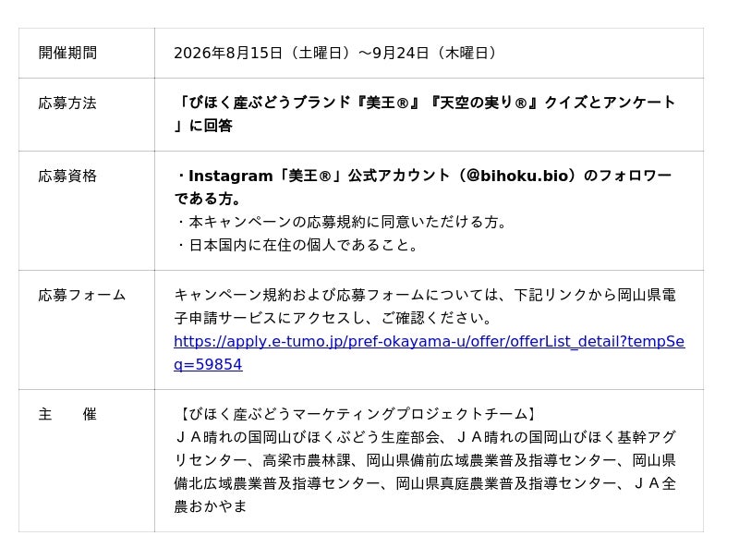Click the 応募フォーム label cell
Viewport: 739px width, 560px height.
pyautogui.click(x=87, y=330)
